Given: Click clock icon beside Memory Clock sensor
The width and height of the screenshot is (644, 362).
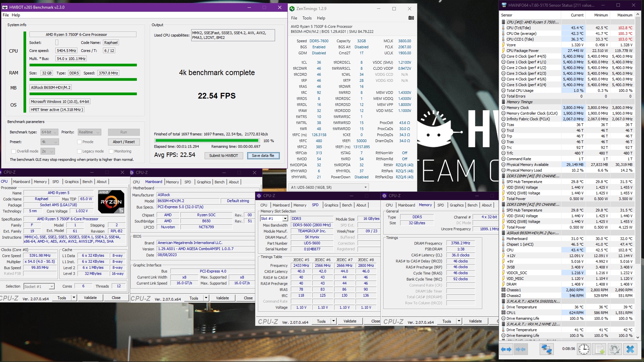Looking at the screenshot, I should tap(503, 108).
